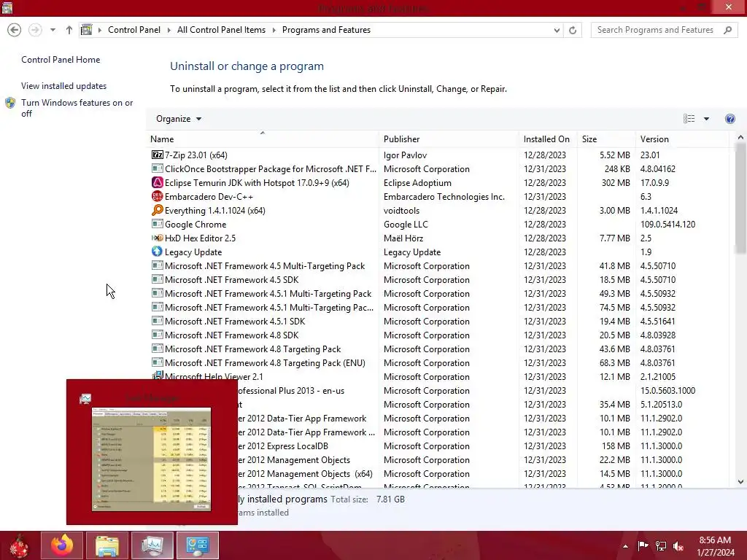Select the Control Panel breadcrumb
Screen dimensions: 747x560
pos(134,30)
